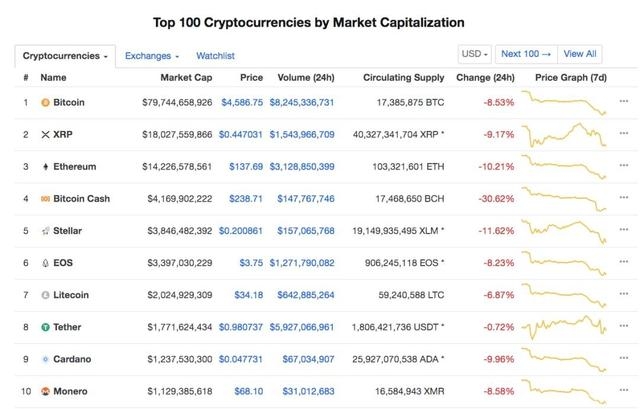The image size is (640, 409).
Task: Open the Cryptocurrencies dropdown tab
Action: coord(65,56)
